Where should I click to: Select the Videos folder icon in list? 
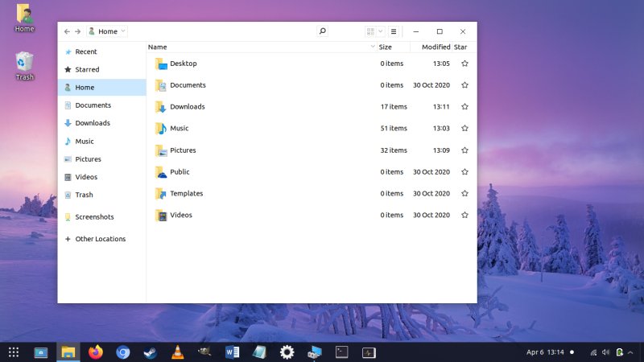pos(161,215)
